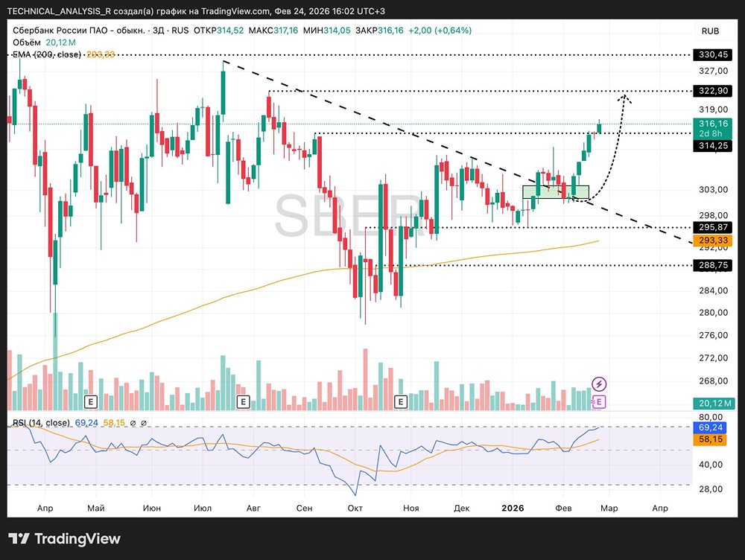This screenshot has width=745, height=560.
Task: Click the blue 69,24 RSI axis label
Action: pyautogui.click(x=710, y=427)
